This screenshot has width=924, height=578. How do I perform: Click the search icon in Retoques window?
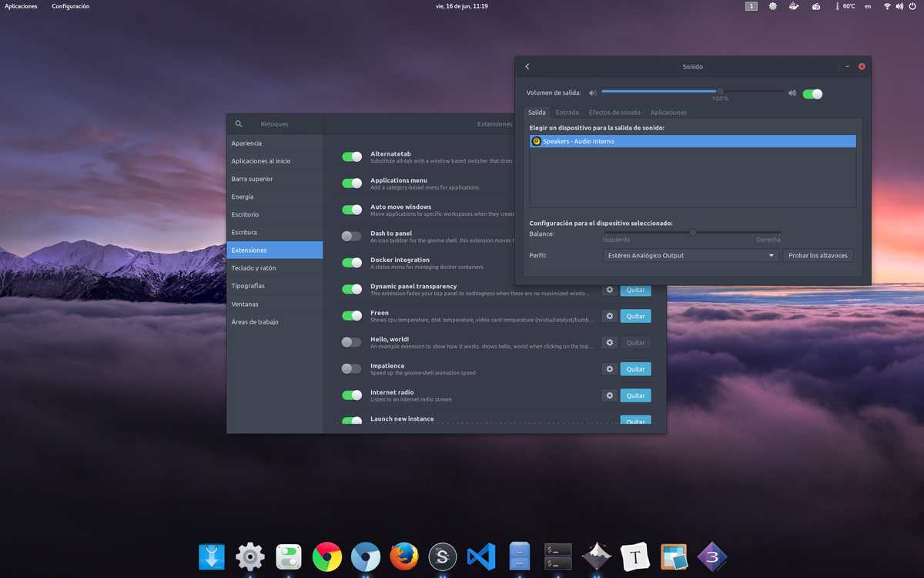coord(239,123)
